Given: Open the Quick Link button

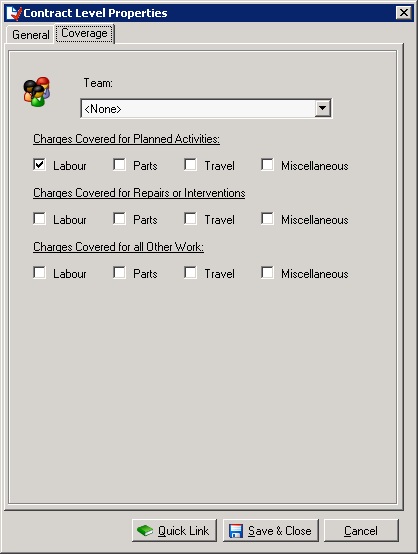Looking at the screenshot, I should point(174,530).
